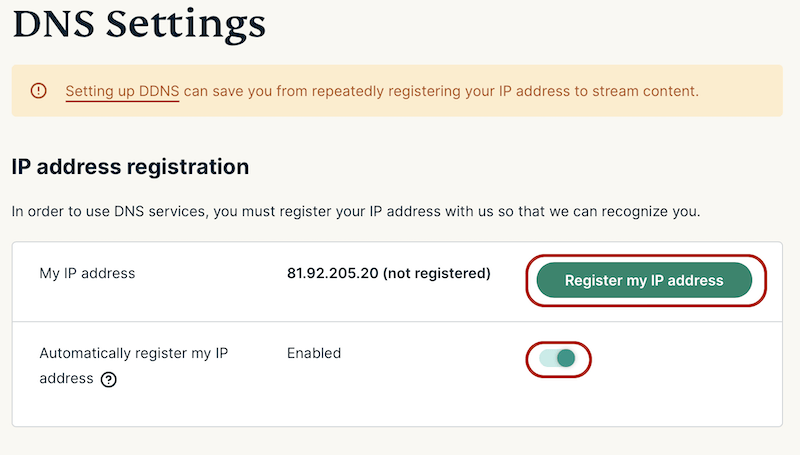Screen dimensions: 800x455
Task: Open the help question mark icon
Action: point(108,380)
